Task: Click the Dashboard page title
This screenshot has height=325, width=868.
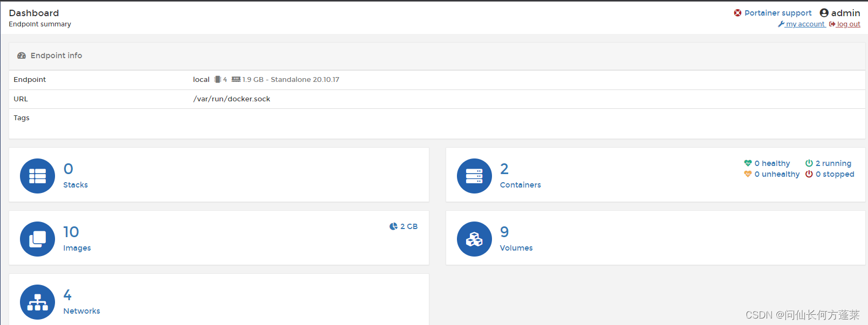Action: click(x=34, y=13)
